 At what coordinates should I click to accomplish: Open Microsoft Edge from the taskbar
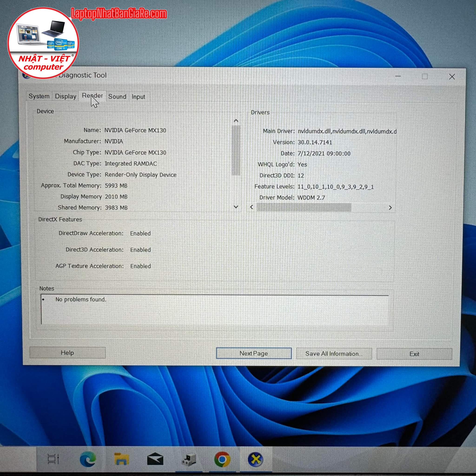click(88, 459)
